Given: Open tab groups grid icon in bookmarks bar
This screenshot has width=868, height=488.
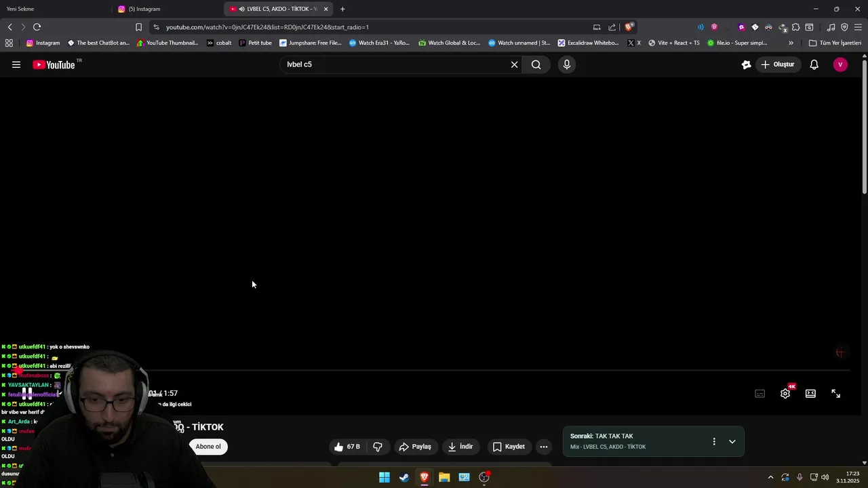Looking at the screenshot, I should (x=9, y=43).
